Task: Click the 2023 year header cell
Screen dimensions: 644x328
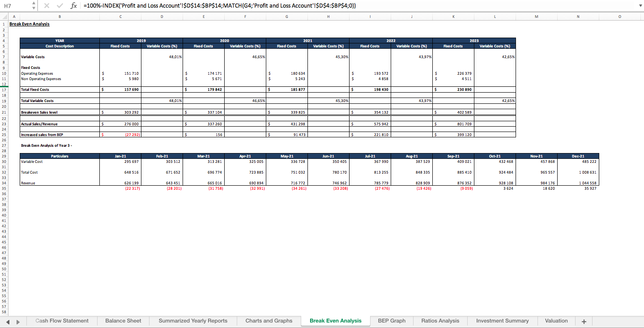Action: tap(474, 41)
